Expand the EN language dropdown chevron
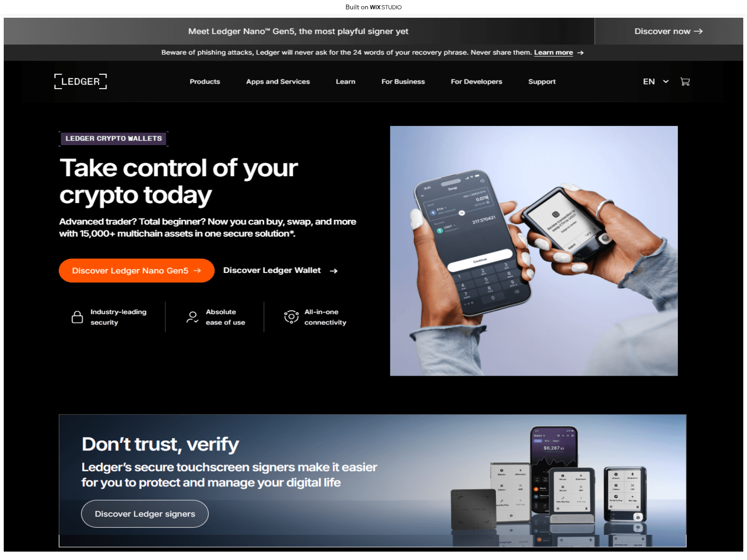747x560 pixels. (x=666, y=82)
